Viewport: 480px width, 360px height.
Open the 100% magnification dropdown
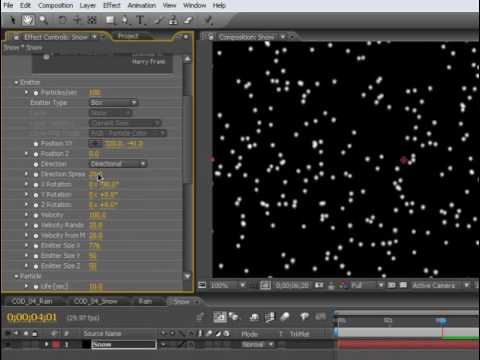(228, 285)
